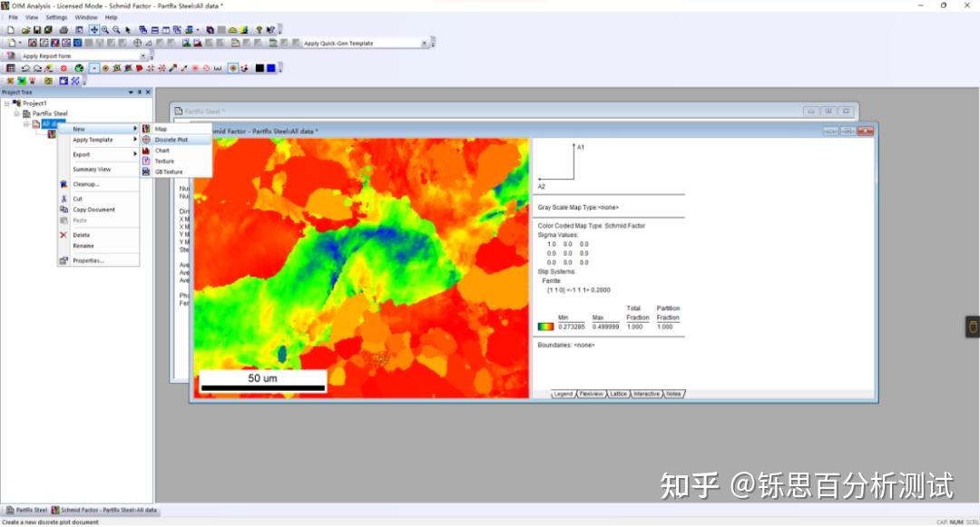980x527 pixels.
Task: Select the PartRx Steel document tab at bottom
Action: [x=25, y=510]
